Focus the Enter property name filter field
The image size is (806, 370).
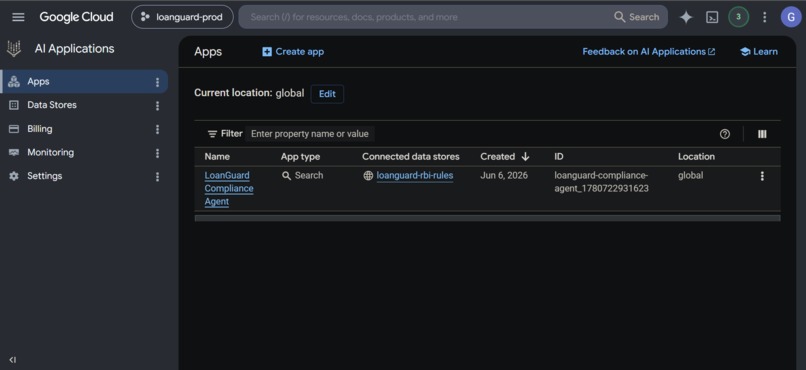310,134
